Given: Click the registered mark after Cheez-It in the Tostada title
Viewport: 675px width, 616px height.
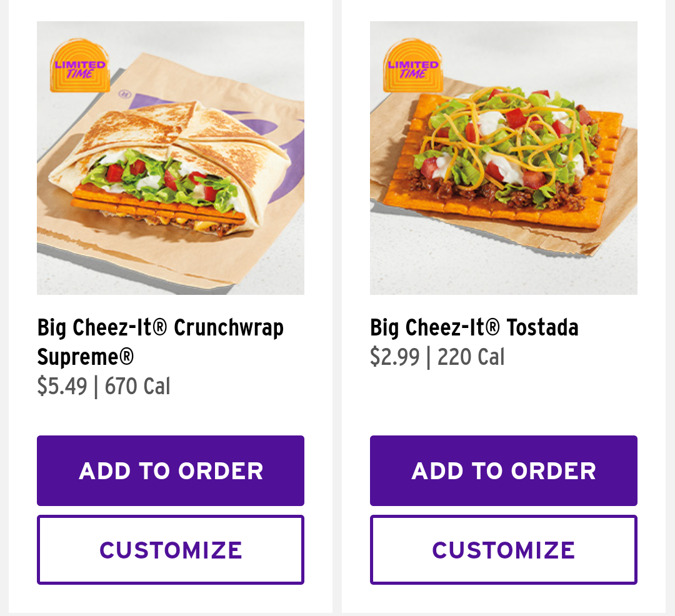Looking at the screenshot, I should tap(493, 327).
